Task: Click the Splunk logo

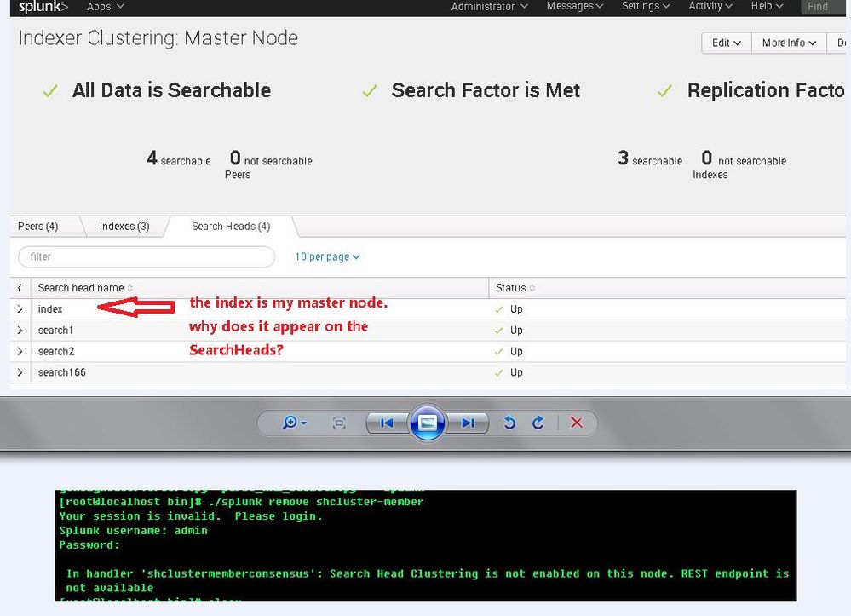Action: pos(43,7)
